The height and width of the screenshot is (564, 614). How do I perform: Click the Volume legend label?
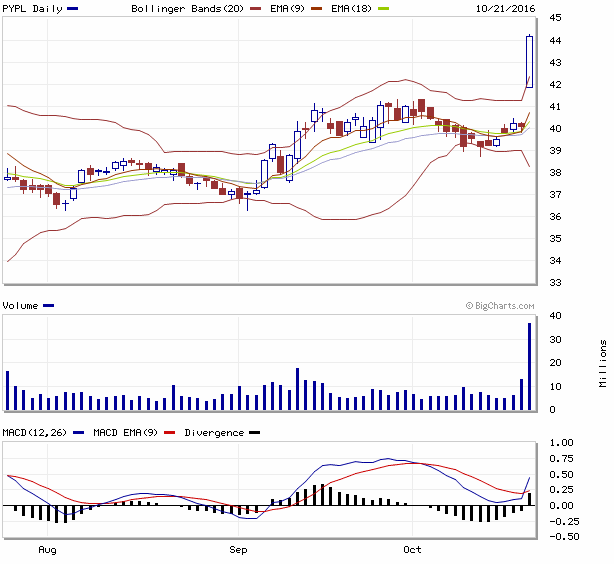[x=20, y=306]
